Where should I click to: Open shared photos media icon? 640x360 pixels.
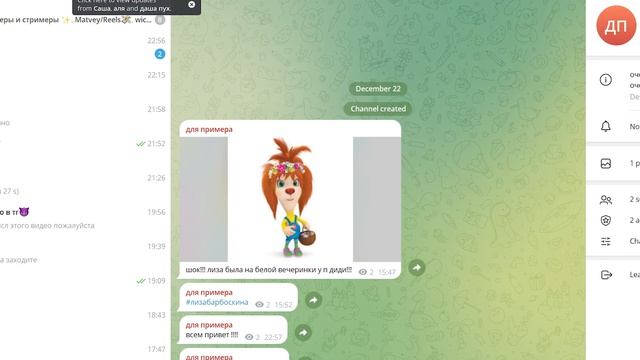(x=606, y=164)
